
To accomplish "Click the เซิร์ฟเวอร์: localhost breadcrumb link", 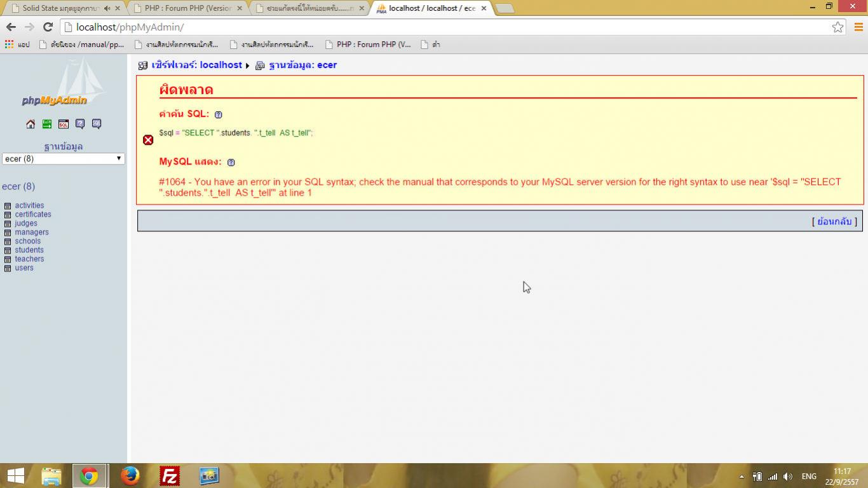I will click(196, 65).
